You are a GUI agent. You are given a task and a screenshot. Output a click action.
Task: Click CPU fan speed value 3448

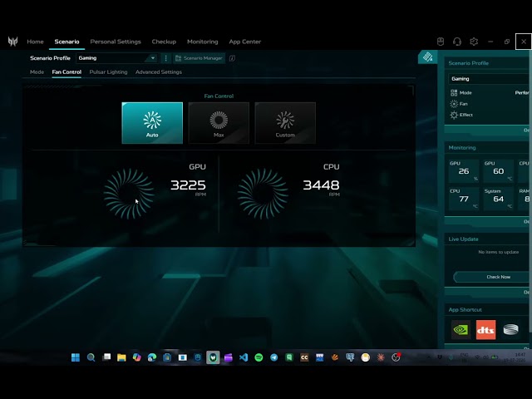tap(321, 185)
